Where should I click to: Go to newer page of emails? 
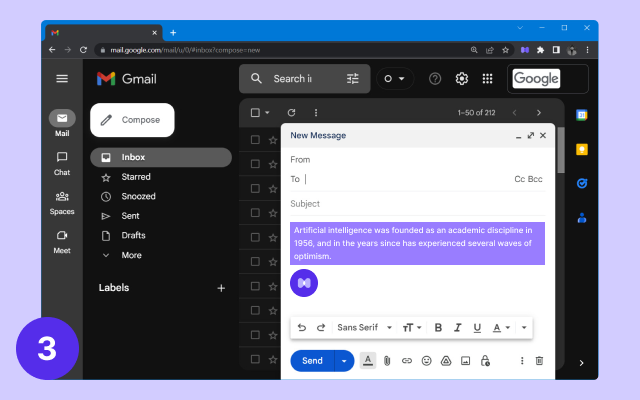(515, 113)
